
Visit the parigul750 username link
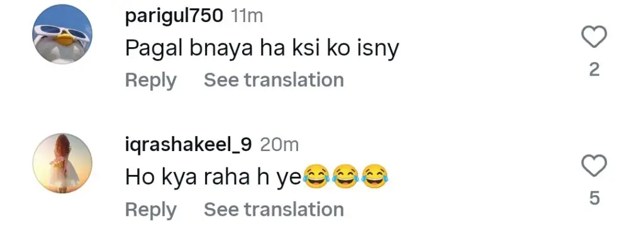(174, 16)
